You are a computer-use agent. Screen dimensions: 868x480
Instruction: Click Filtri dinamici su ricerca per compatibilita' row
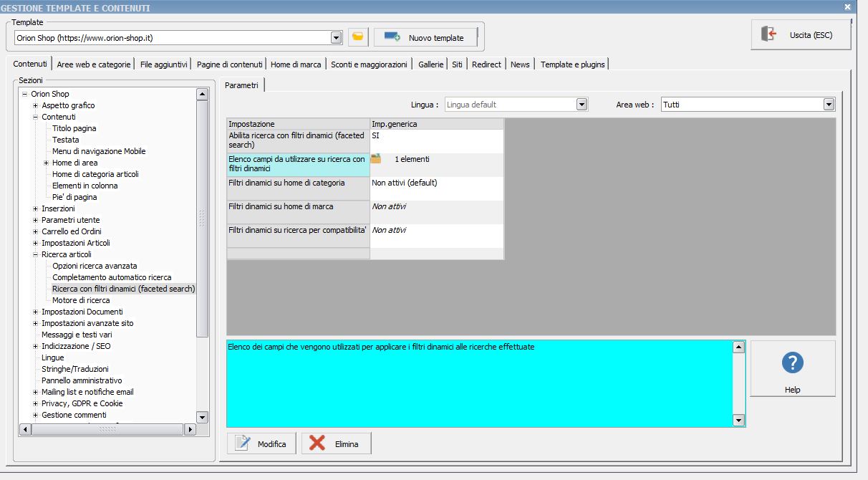click(x=365, y=236)
